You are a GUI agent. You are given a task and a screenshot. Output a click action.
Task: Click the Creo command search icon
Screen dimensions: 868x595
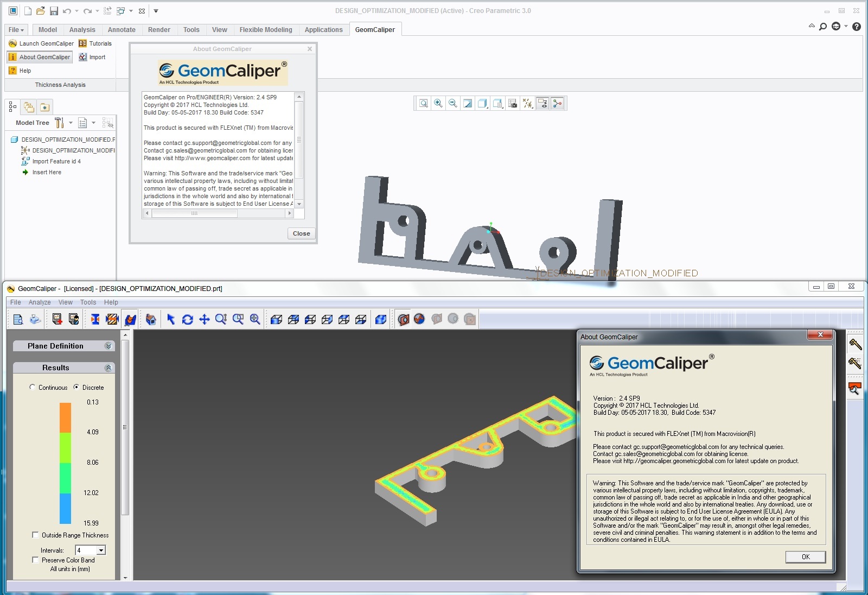(823, 27)
